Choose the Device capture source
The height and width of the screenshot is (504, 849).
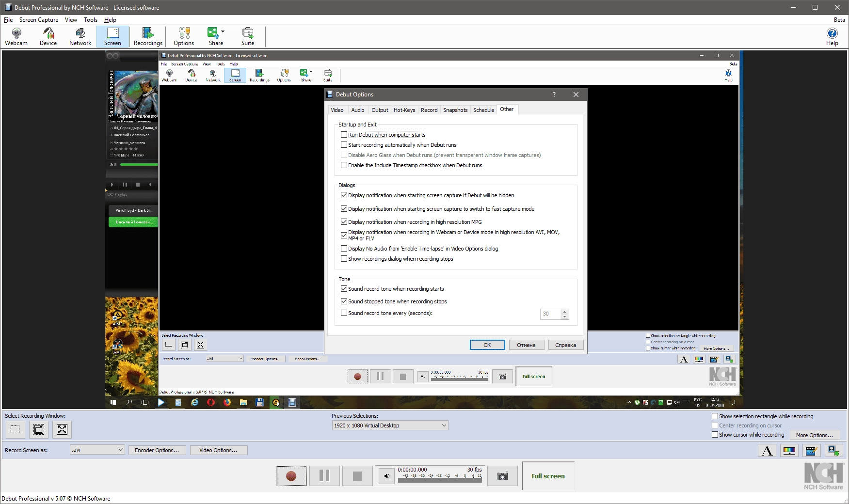48,36
